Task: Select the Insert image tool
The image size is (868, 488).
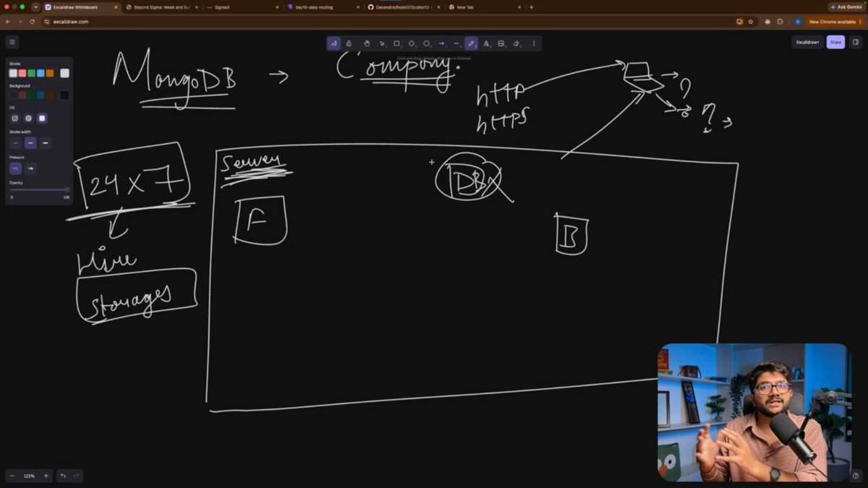Action: click(501, 43)
